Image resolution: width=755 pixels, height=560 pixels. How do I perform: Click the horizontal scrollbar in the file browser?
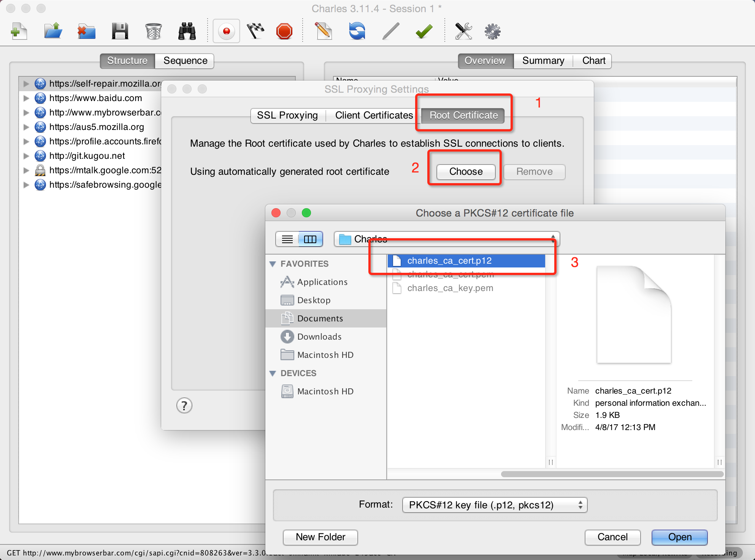click(612, 474)
